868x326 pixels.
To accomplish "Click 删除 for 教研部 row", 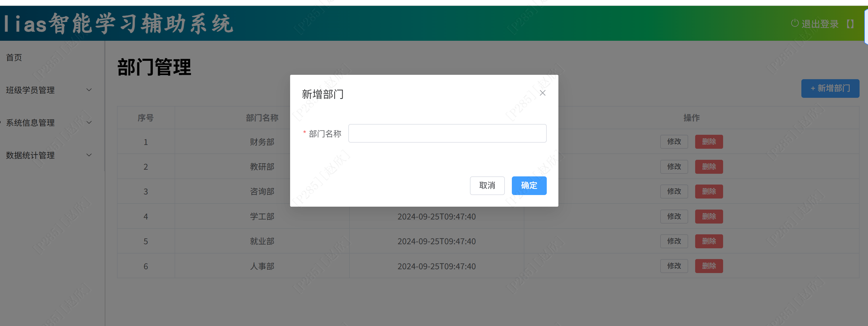I will (x=709, y=166).
